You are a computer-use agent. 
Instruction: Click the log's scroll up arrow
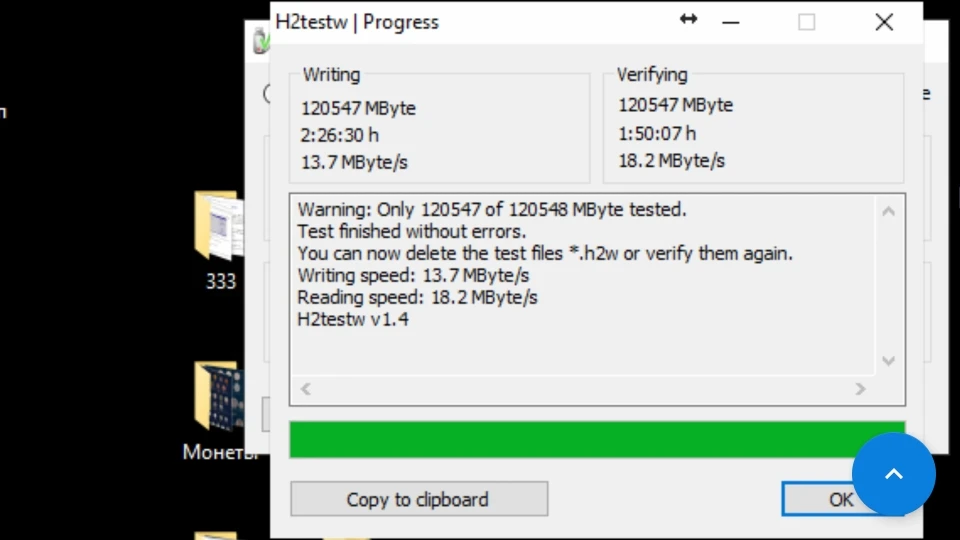[888, 212]
